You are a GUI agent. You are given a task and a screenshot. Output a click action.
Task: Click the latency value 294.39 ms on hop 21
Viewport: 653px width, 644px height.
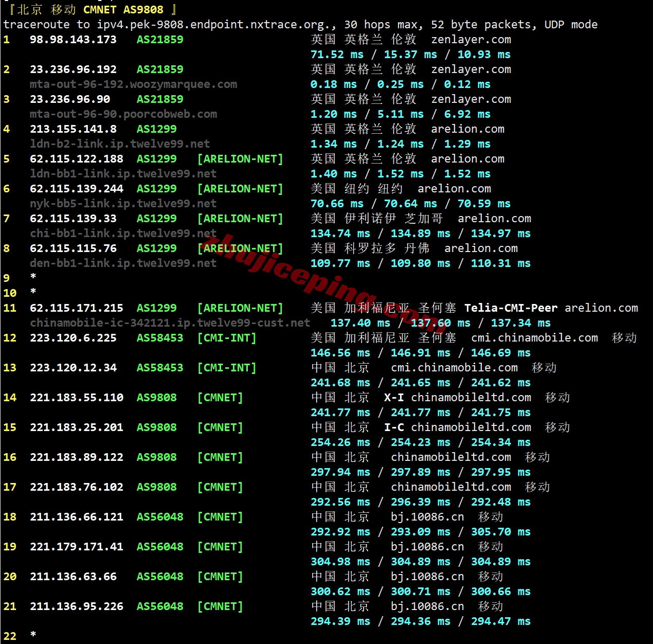click(340, 621)
